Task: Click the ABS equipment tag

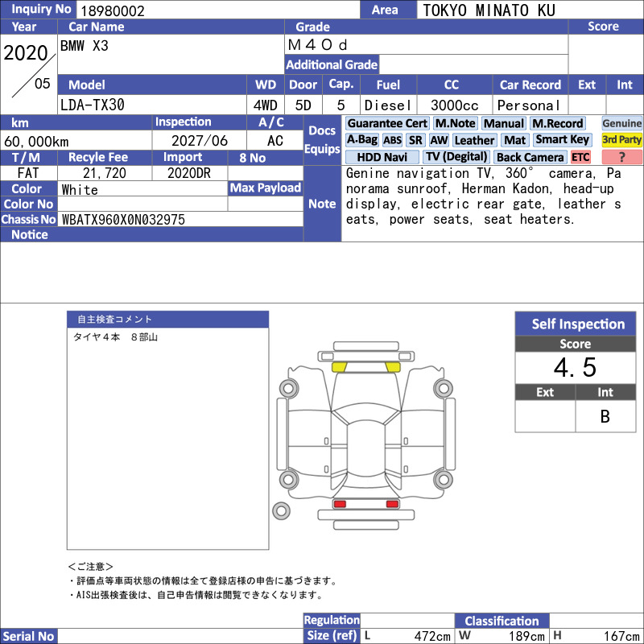Action: coord(392,140)
